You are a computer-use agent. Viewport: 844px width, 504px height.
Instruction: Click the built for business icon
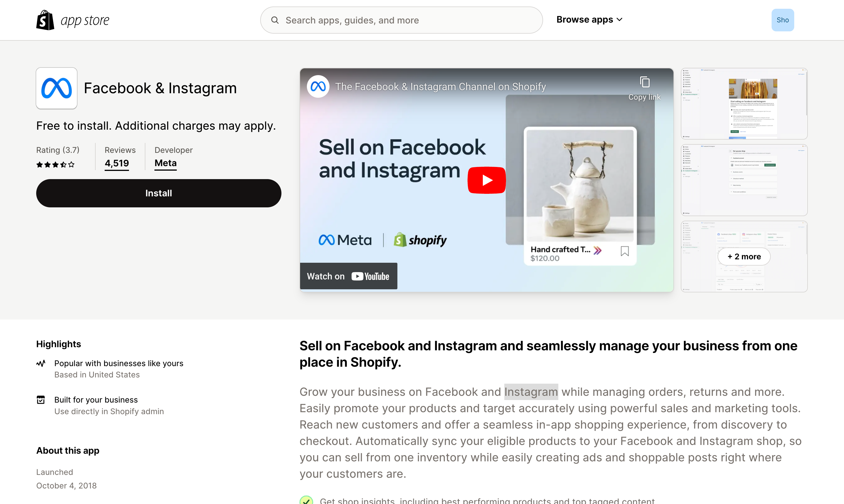[40, 399]
